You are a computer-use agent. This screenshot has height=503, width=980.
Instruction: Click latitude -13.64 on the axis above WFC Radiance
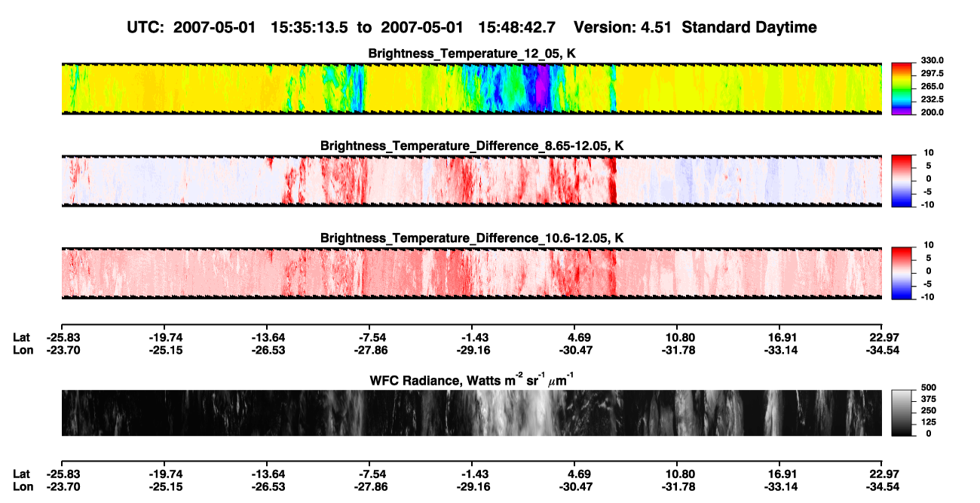click(269, 338)
